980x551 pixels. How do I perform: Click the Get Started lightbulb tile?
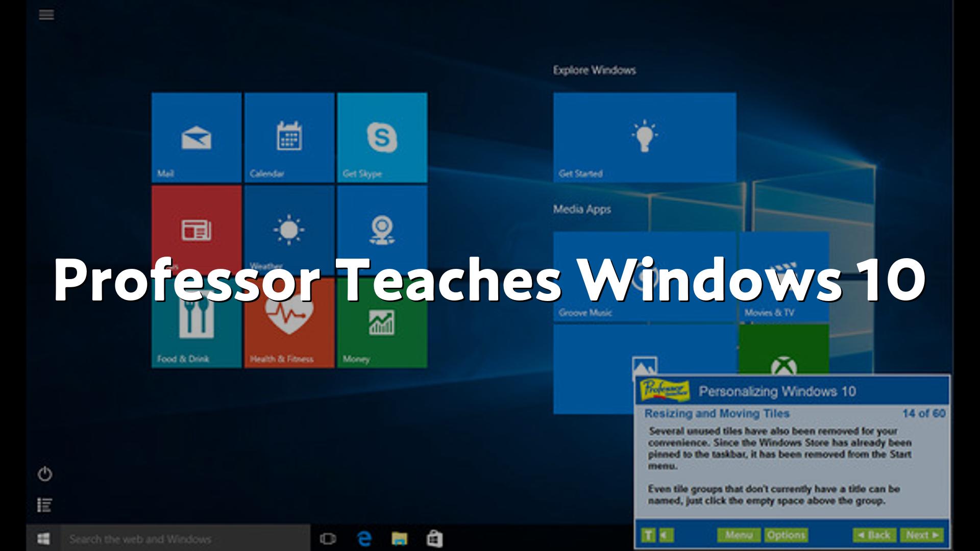coord(645,137)
